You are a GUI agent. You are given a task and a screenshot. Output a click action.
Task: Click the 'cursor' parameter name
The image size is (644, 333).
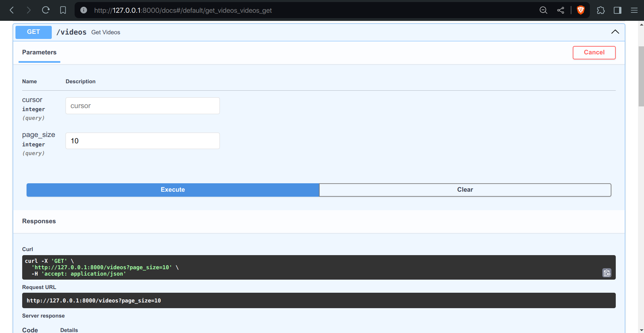(x=32, y=100)
